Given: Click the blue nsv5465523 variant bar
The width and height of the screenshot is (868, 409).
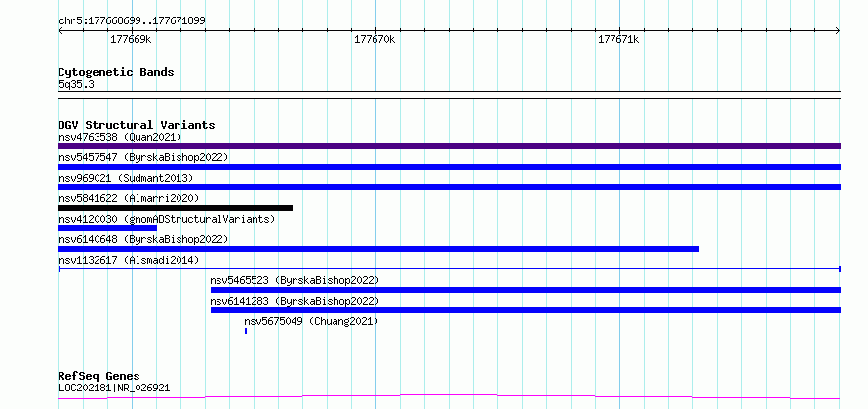Looking at the screenshot, I should (526, 290).
